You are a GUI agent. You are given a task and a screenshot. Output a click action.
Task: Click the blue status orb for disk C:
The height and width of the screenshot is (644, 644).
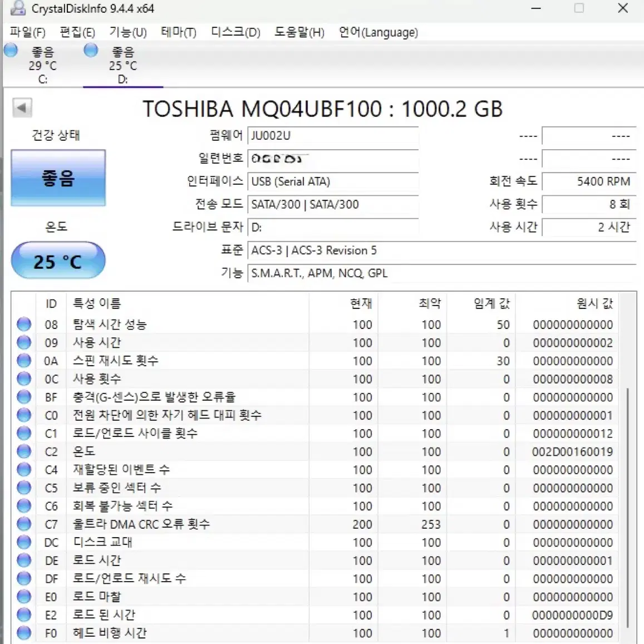[11, 50]
